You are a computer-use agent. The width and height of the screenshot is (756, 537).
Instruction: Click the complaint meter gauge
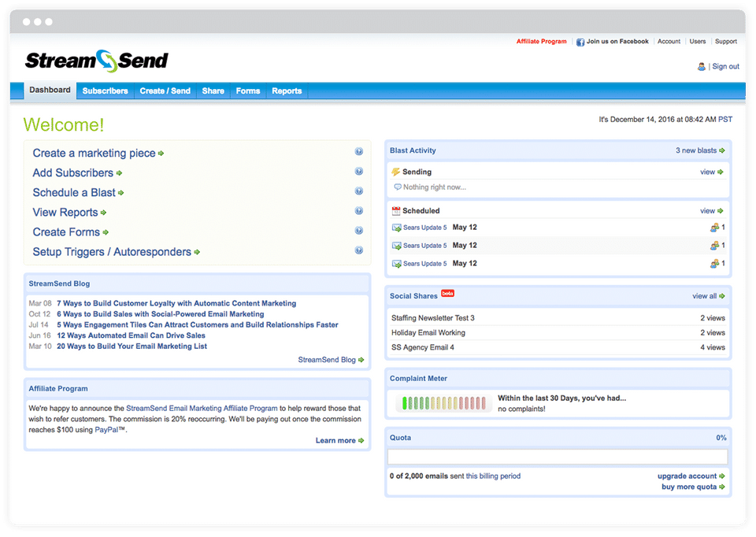[443, 403]
